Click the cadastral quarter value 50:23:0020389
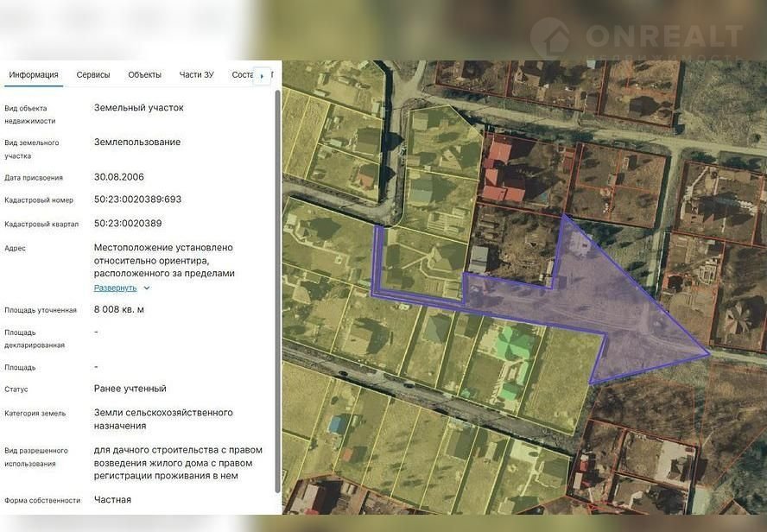The height and width of the screenshot is (532, 767). (128, 224)
